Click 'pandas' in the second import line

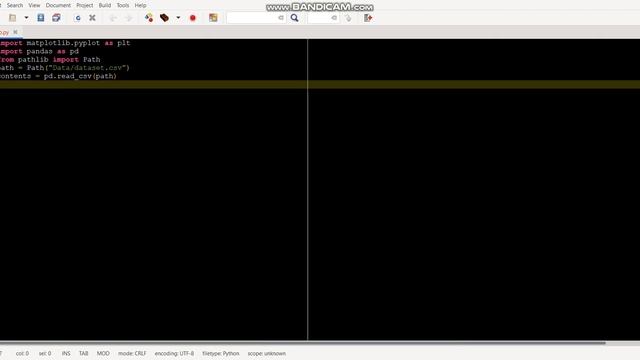(x=40, y=51)
